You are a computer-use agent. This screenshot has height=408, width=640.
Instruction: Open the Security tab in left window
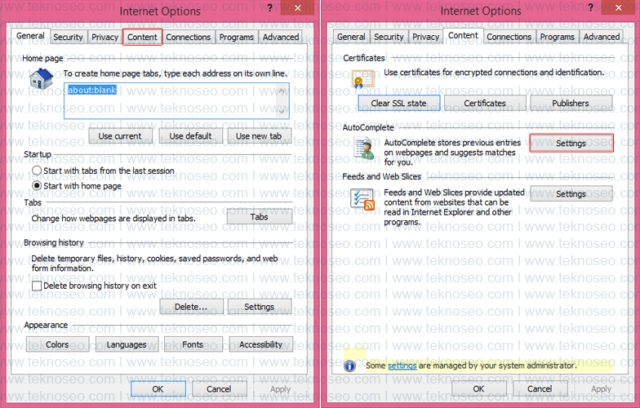68,37
